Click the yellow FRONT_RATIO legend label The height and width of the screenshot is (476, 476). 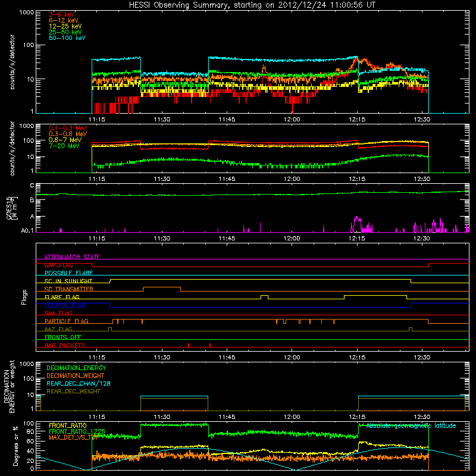[x=68, y=425]
